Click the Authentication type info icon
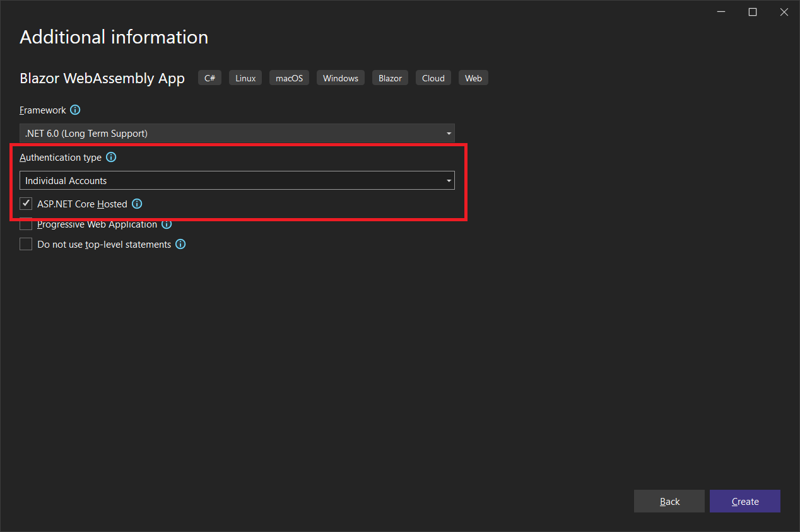This screenshot has height=532, width=800. coord(111,157)
